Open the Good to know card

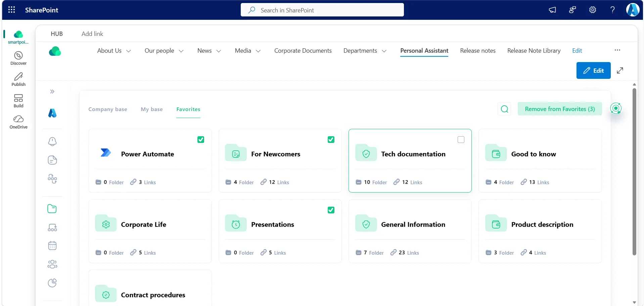(540, 161)
